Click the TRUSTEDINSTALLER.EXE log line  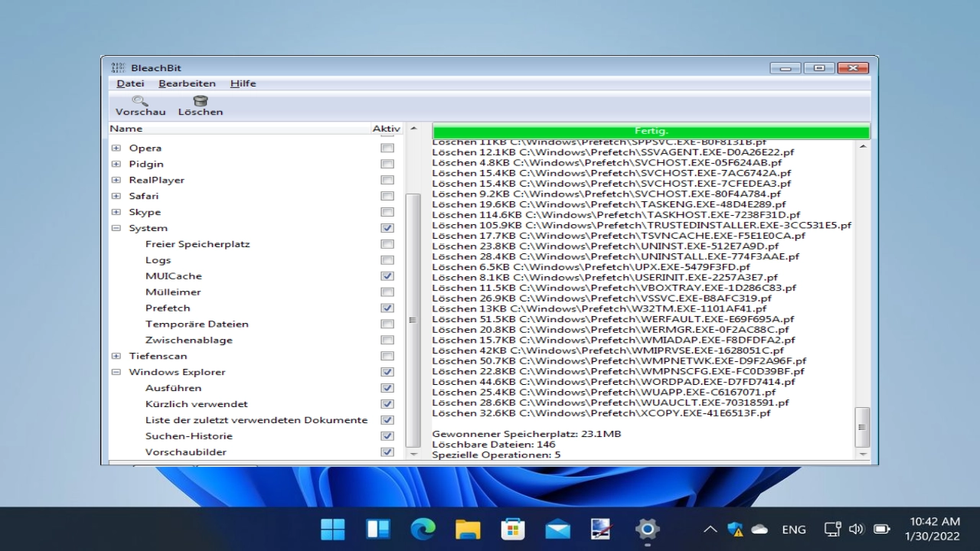pyautogui.click(x=642, y=226)
